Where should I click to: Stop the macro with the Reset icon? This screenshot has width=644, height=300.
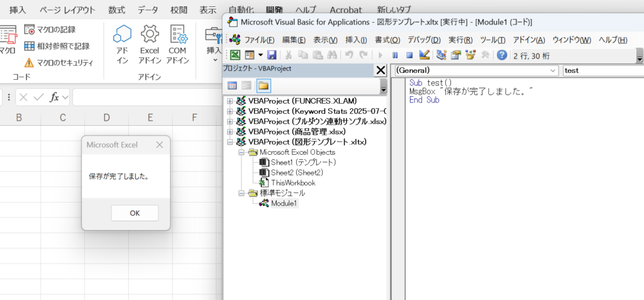[x=409, y=55]
